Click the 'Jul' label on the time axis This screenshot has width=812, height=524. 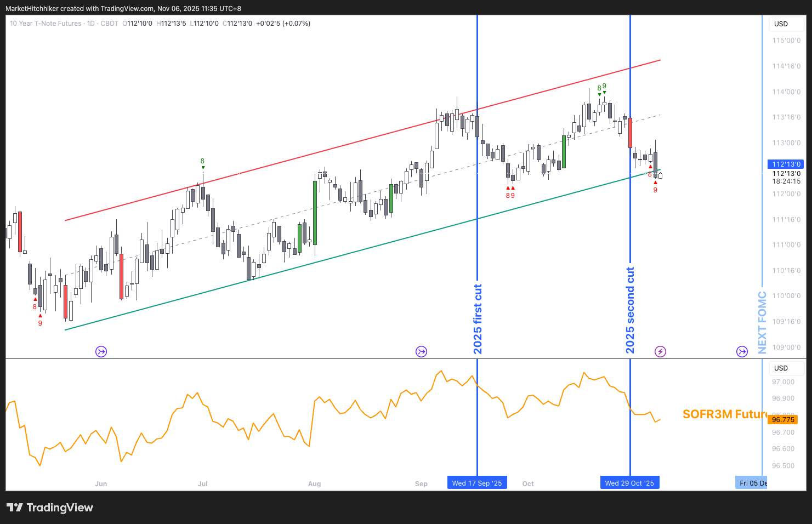click(203, 483)
